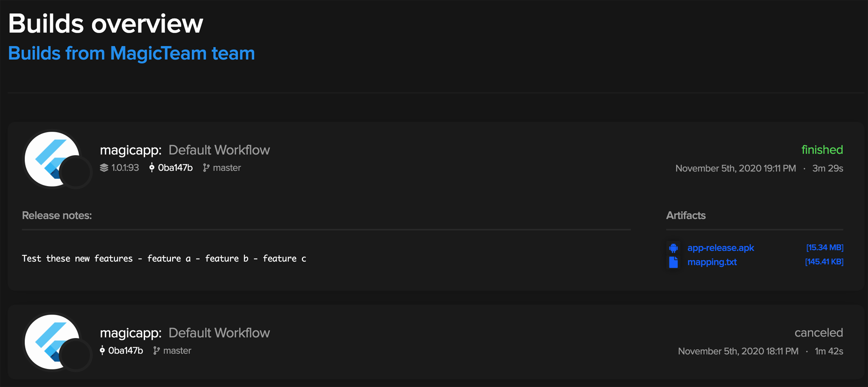Open the canceled magicapp Default Workflow build title
The height and width of the screenshot is (387, 868).
185,333
